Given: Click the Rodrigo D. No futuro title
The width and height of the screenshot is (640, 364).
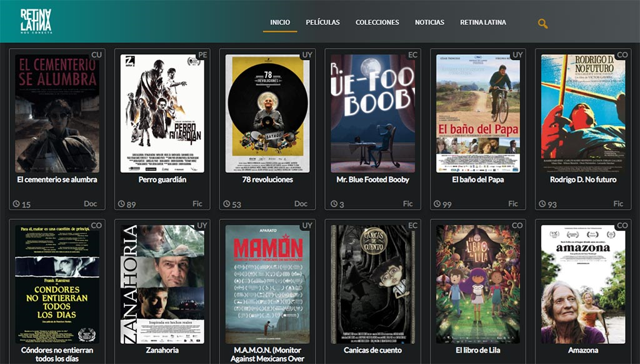Looking at the screenshot, I should click(583, 179).
